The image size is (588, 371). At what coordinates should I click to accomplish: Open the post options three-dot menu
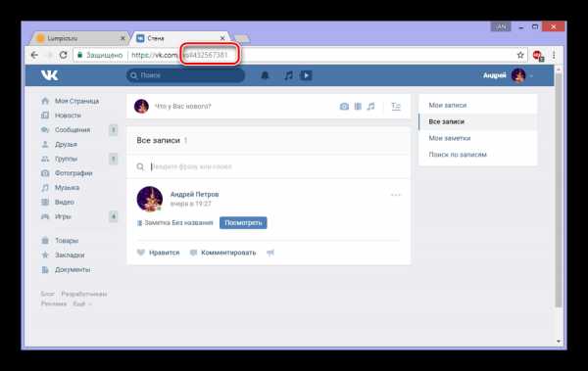pyautogui.click(x=396, y=195)
